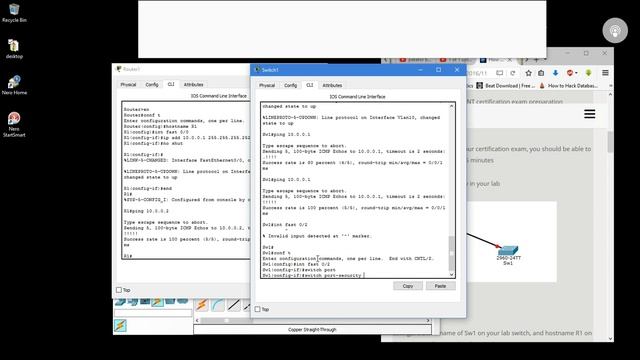Screen dimensions: 640x360
Task: Open Config tab in Router1 window
Action: pyautogui.click(x=152, y=84)
